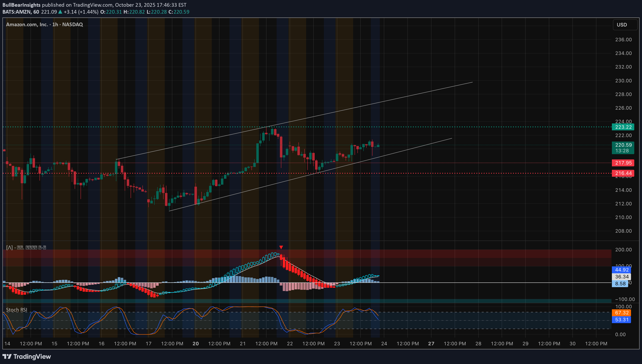Click the blue 53.31 Stoch RSI label

pos(621,319)
